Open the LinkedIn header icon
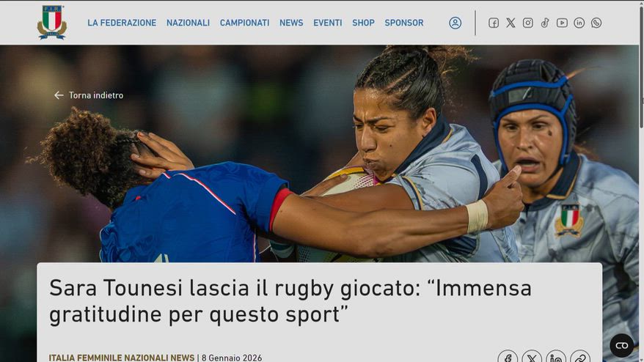Viewport: 644px width, 362px height. [579, 23]
